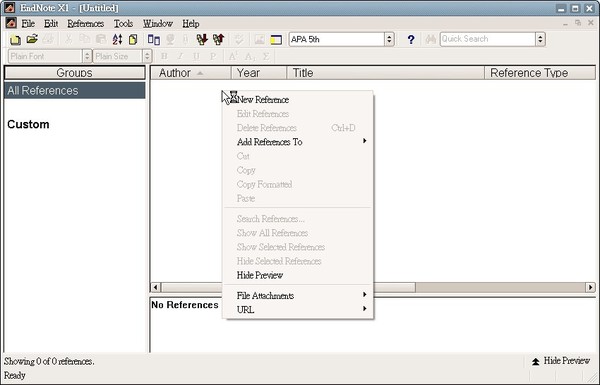Click the Groups header button

(74, 73)
